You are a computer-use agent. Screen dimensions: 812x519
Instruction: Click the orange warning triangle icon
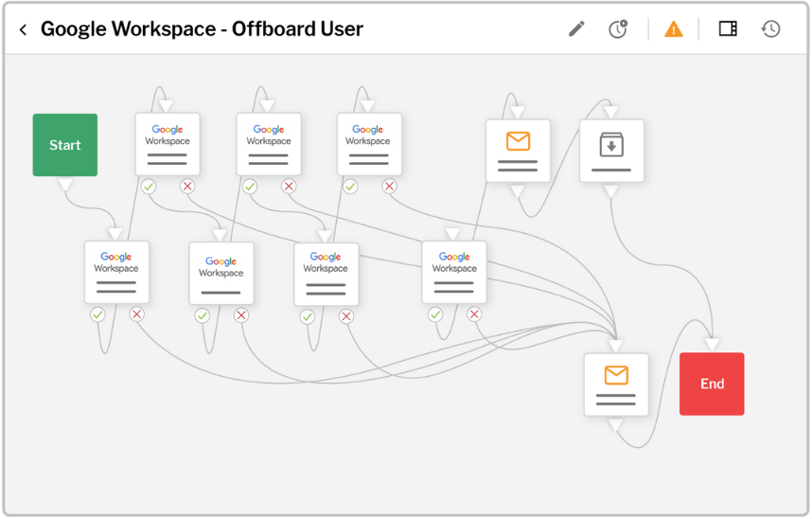pyautogui.click(x=673, y=29)
